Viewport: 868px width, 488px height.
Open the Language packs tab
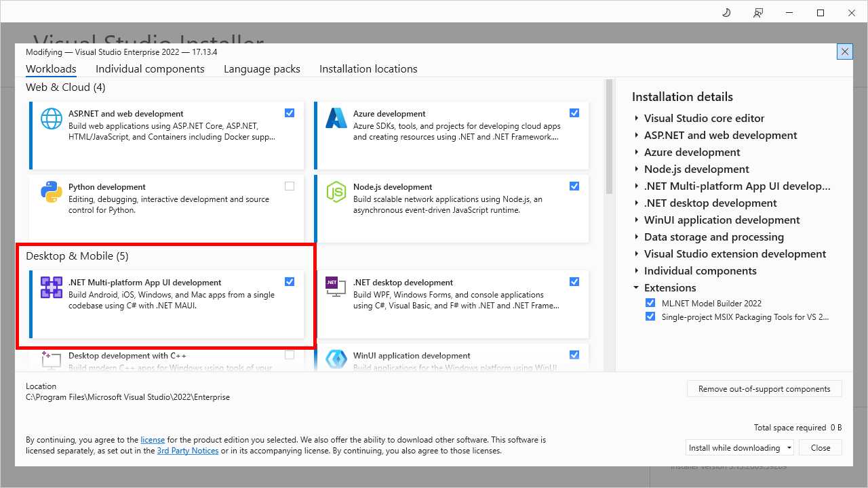(x=262, y=69)
